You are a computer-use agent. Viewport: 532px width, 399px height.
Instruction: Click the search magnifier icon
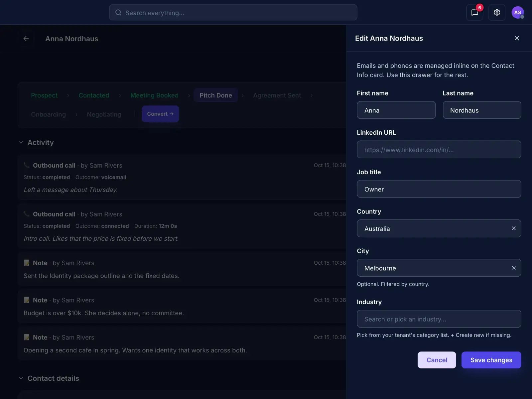pos(118,13)
